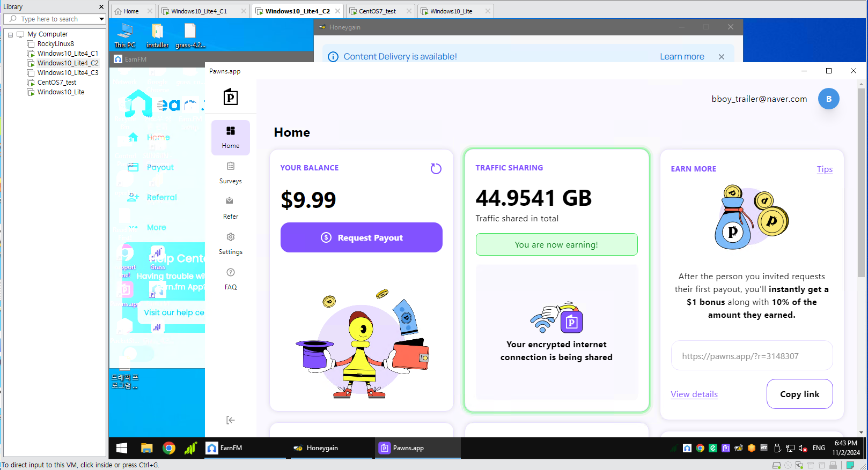The height and width of the screenshot is (470, 868).
Task: Click the Chrome tray icon
Action: click(700, 448)
